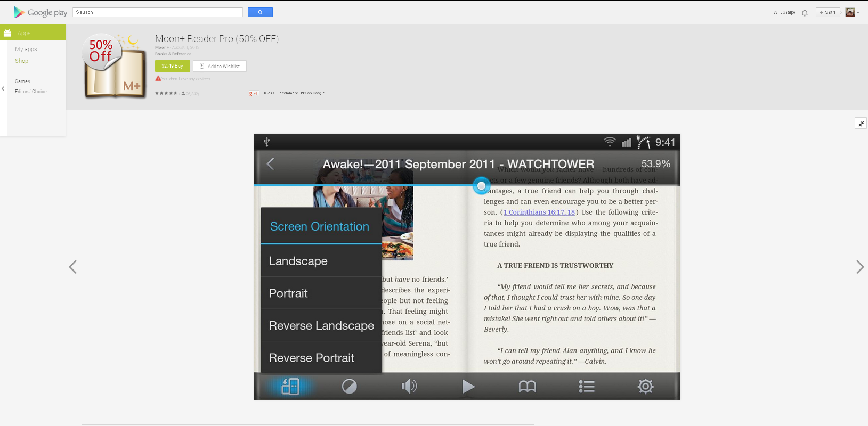
Task: Click the auto-scroll play icon
Action: [468, 387]
